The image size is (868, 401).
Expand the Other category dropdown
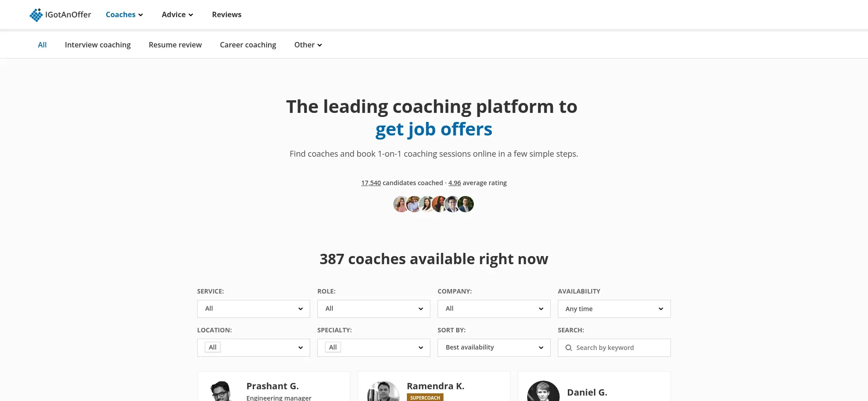click(308, 45)
